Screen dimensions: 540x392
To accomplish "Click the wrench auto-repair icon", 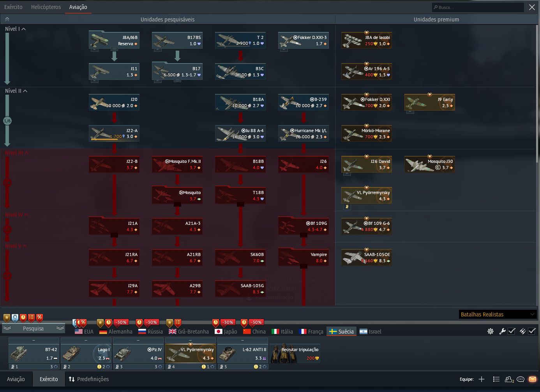I will (x=502, y=331).
